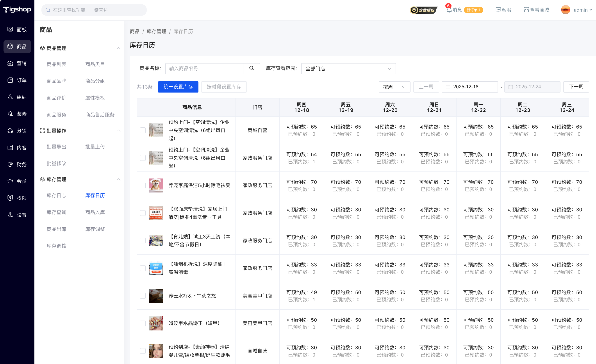Viewport: 596px width, 364px height.
Task: Open the 按周 view mode dropdown
Action: click(x=394, y=87)
